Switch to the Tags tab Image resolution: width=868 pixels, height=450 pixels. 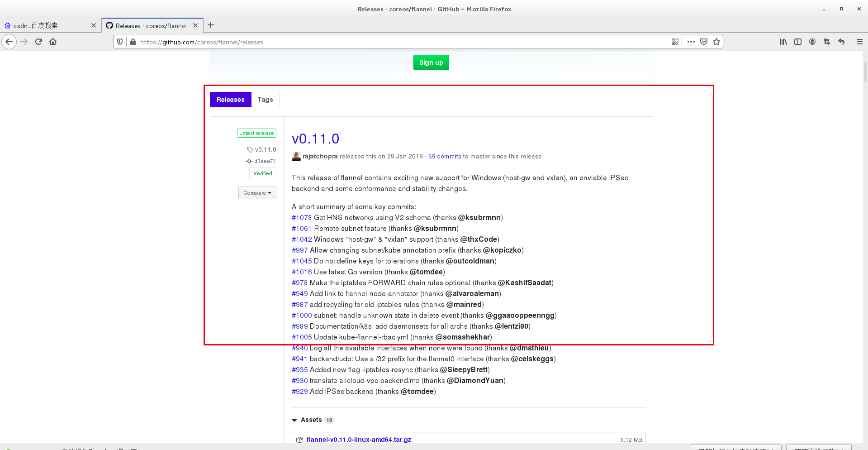(x=265, y=100)
